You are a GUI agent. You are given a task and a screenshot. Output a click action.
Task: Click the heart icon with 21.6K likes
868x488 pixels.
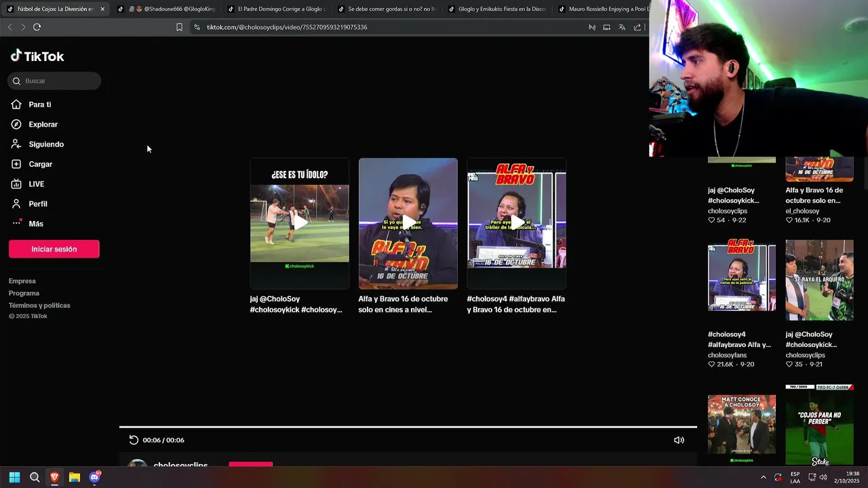pyautogui.click(x=711, y=364)
